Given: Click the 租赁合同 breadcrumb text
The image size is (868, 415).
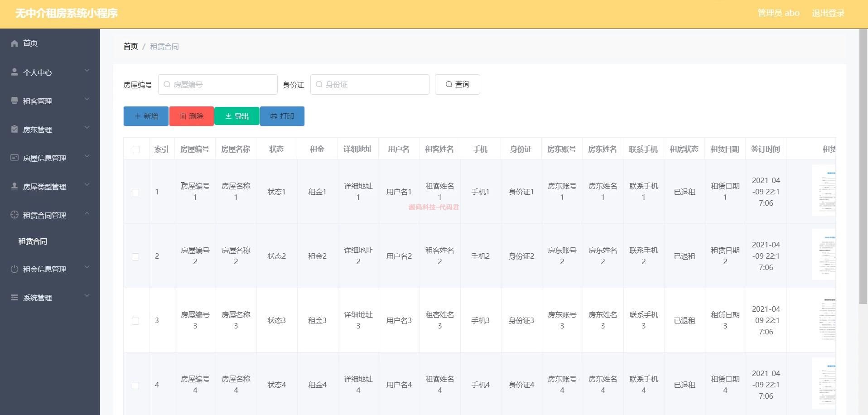Looking at the screenshot, I should pyautogui.click(x=164, y=46).
